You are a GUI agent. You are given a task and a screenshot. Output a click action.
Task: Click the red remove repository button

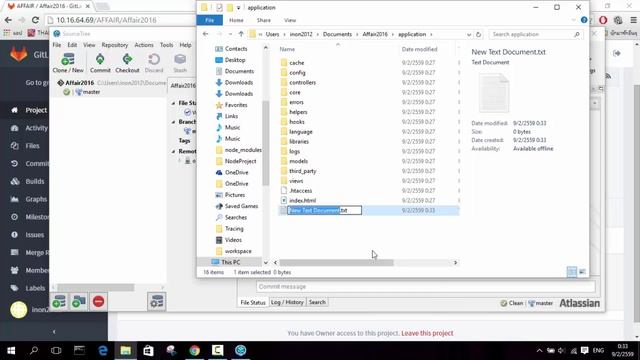pos(98,302)
